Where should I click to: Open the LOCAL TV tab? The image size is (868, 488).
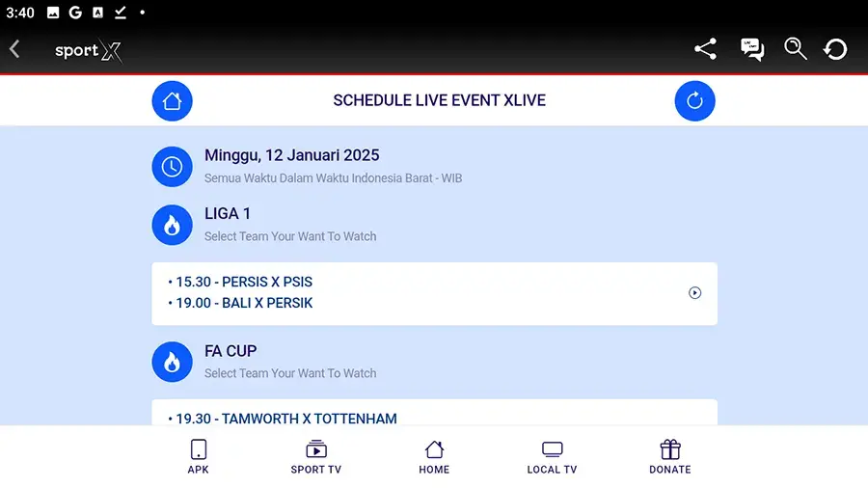[x=552, y=457]
